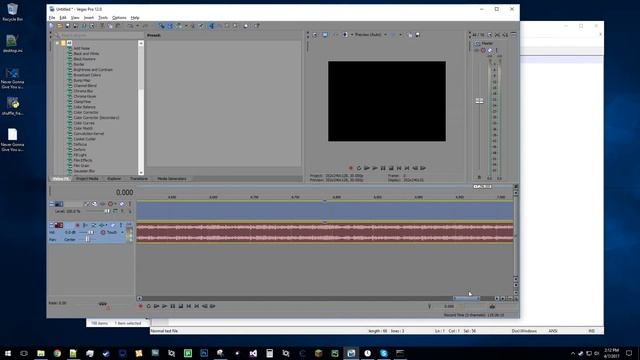Minimize the video track header
This screenshot has width=640, height=360.
51,204
